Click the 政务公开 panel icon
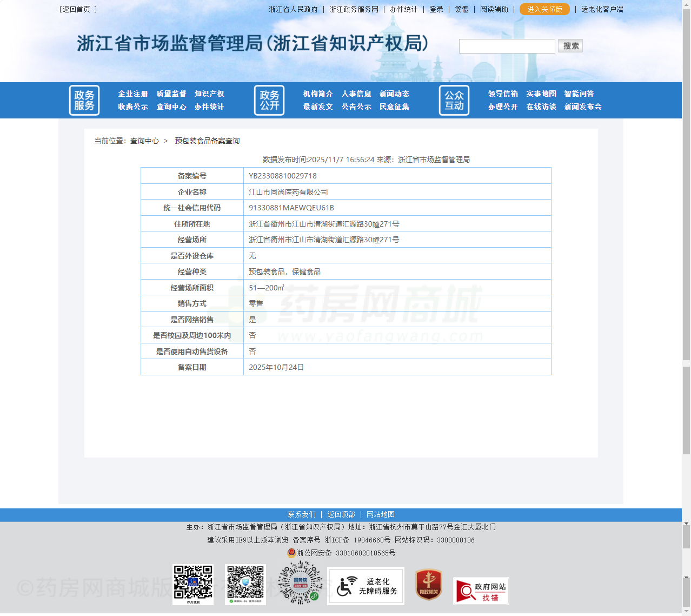Screen dimensions: 691x616 pos(269,100)
